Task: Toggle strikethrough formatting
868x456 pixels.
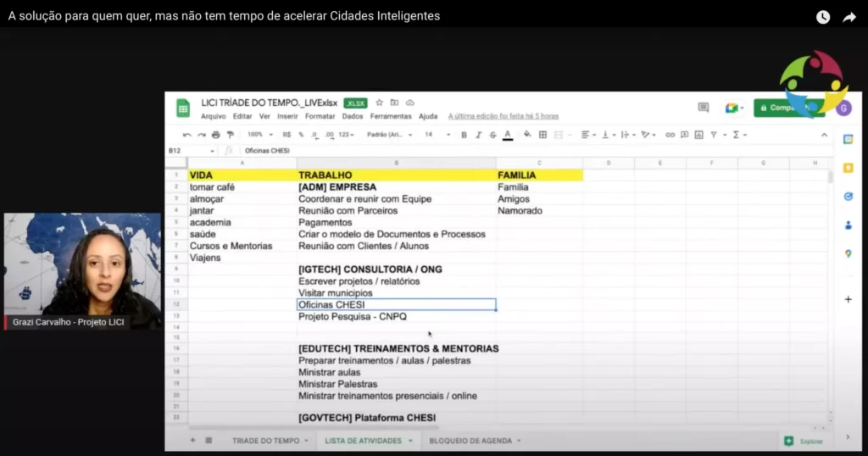Action: [x=492, y=135]
